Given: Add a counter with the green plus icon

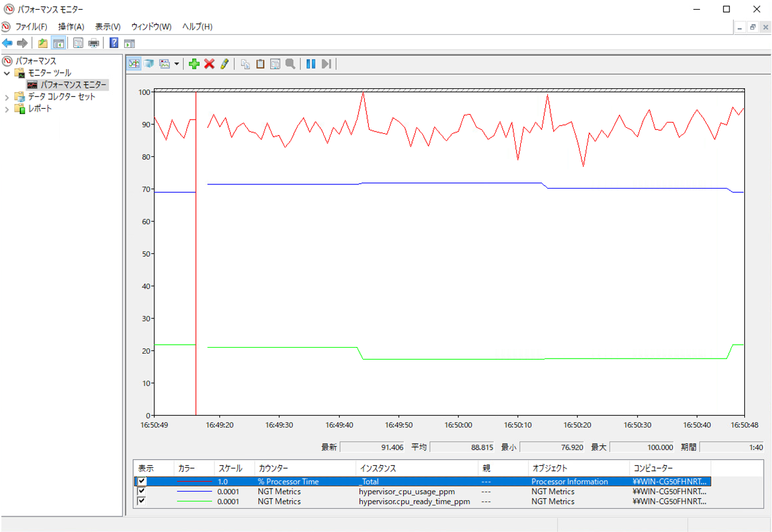Looking at the screenshot, I should pos(193,64).
